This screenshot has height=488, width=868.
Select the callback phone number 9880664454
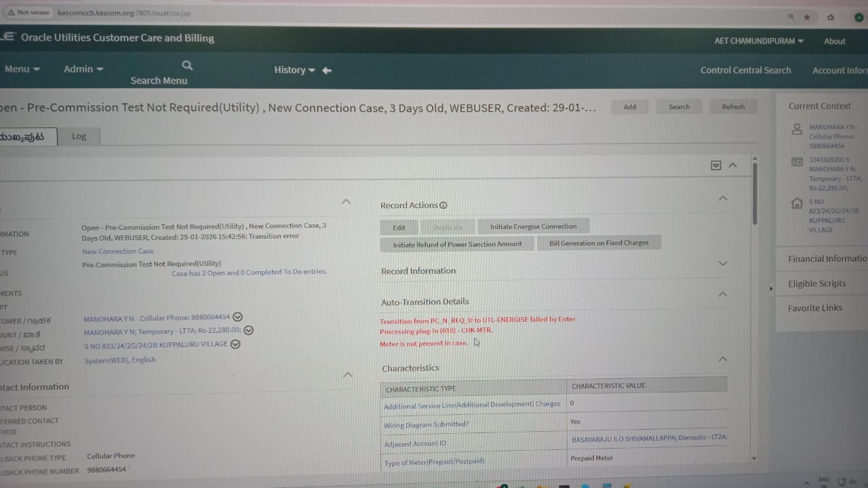point(106,469)
